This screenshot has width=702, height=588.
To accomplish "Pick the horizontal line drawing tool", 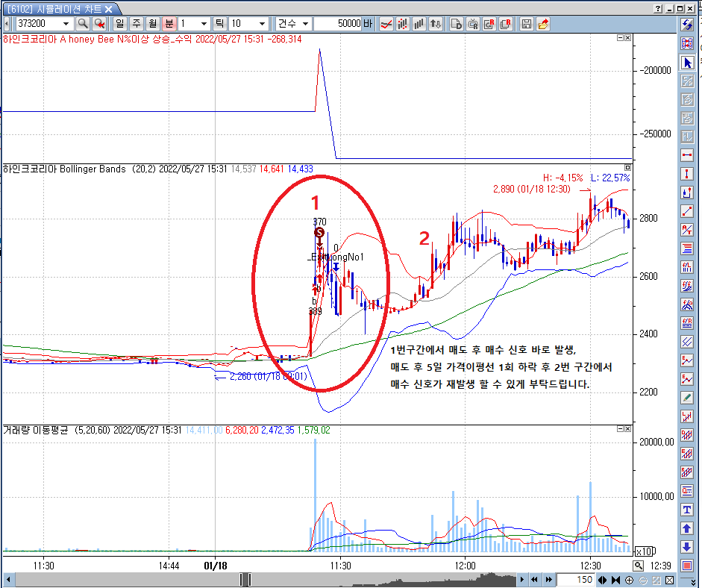I will (688, 155).
